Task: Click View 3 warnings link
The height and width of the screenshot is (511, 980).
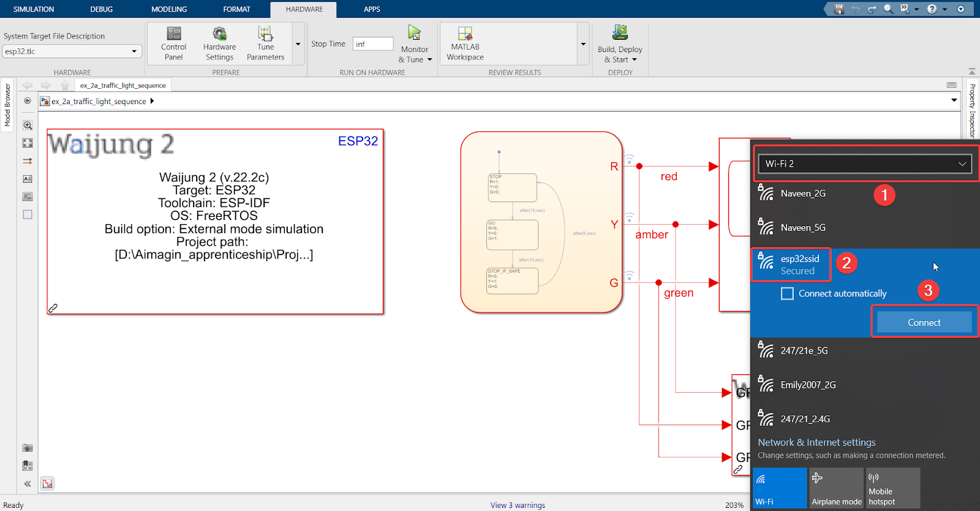Action: pyautogui.click(x=518, y=505)
